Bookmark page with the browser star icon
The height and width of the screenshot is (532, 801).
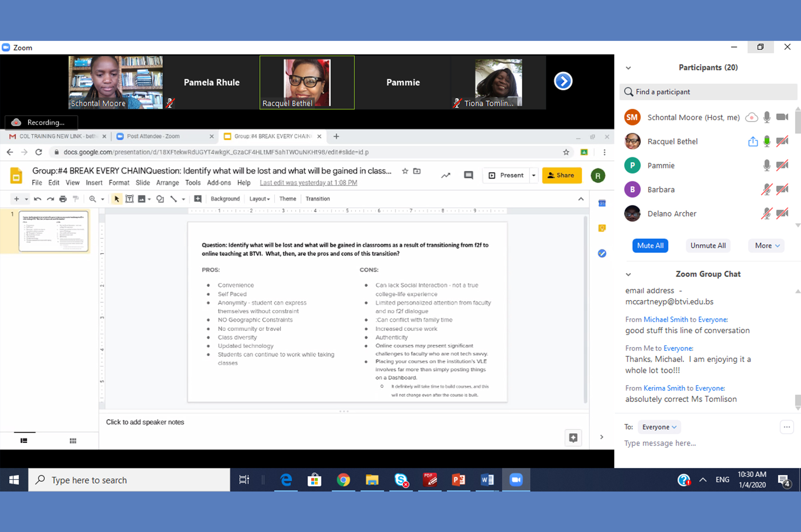pyautogui.click(x=566, y=152)
